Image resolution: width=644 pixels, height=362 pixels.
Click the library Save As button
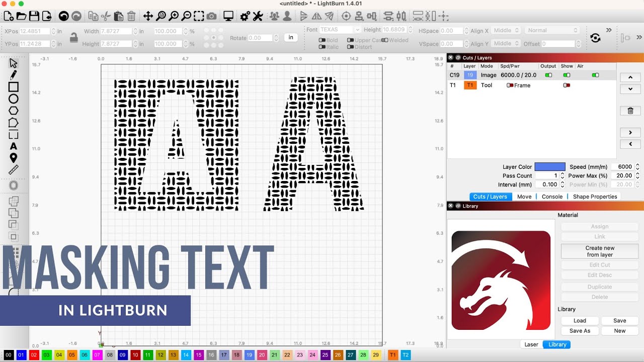pos(580,331)
